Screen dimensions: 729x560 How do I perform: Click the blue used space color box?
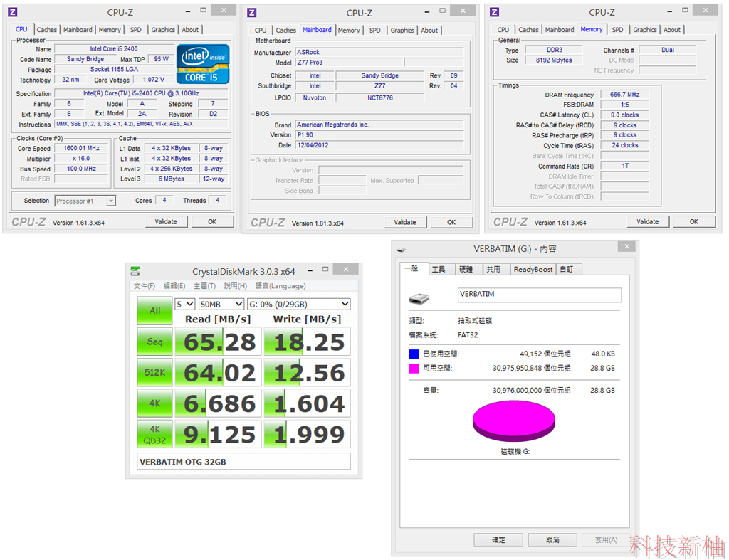414,354
